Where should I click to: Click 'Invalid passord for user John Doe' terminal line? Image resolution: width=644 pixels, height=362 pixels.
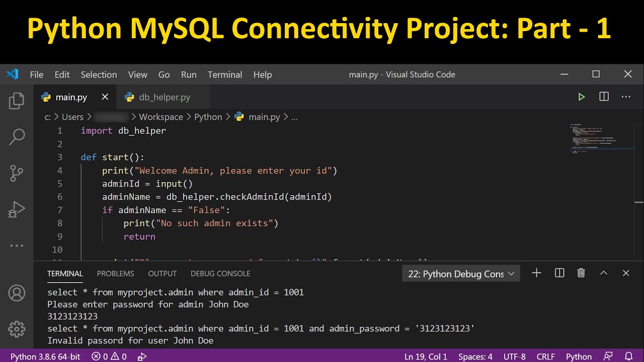pos(130,340)
